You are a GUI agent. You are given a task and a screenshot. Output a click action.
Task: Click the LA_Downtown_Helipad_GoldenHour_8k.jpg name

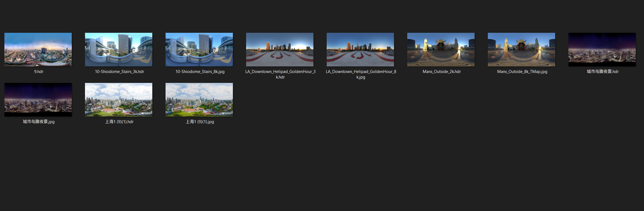(x=361, y=74)
